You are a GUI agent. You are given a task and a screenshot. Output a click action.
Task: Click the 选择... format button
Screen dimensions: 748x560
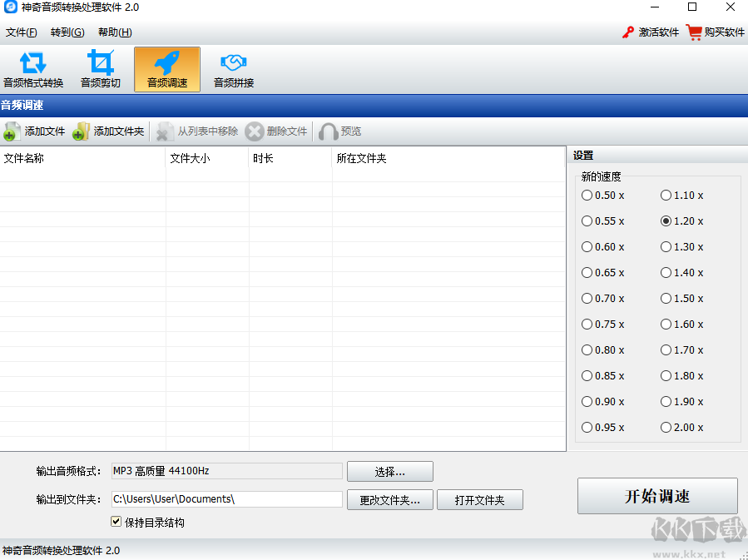click(x=389, y=471)
